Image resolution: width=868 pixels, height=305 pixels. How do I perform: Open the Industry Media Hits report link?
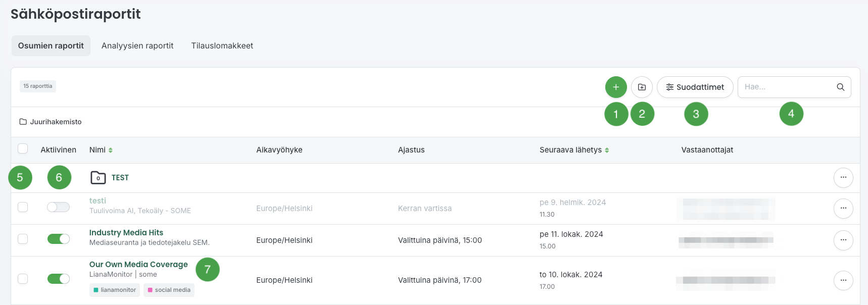[126, 233]
